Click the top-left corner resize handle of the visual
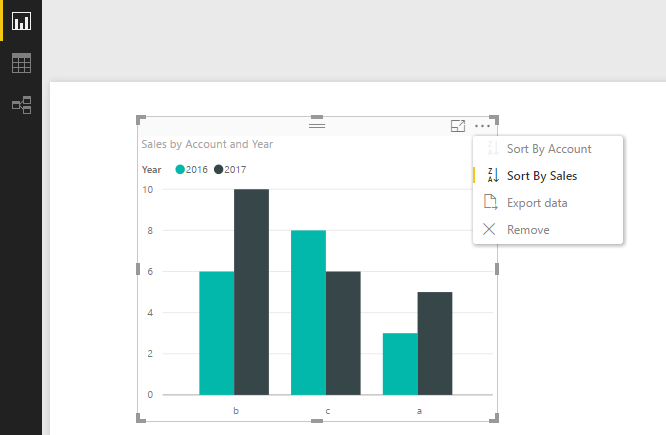The image size is (666, 435). pos(141,120)
